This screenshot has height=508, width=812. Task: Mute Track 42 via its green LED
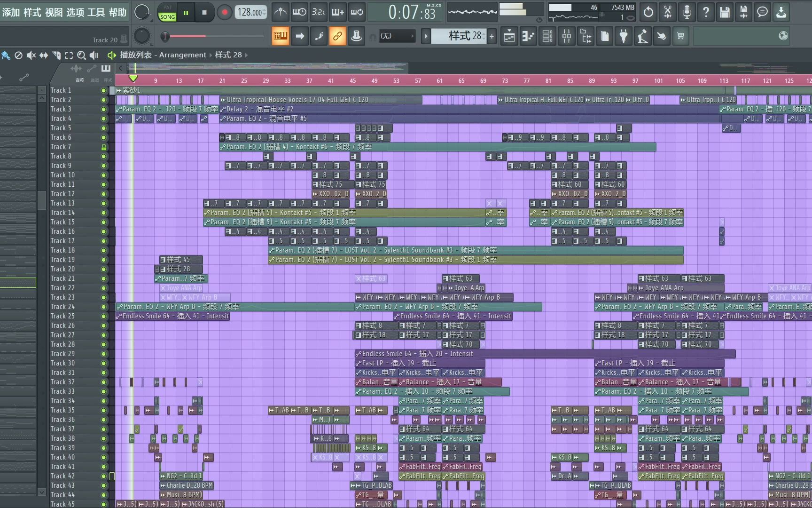pos(103,476)
